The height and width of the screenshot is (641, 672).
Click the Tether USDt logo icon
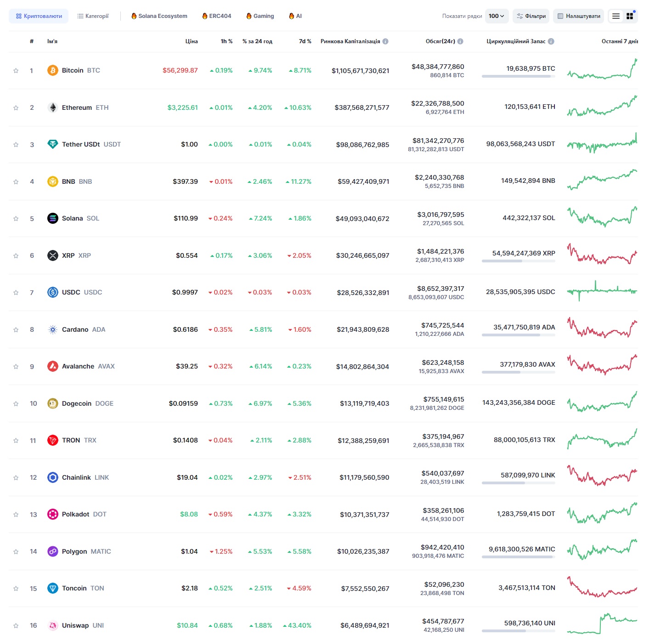point(53,144)
